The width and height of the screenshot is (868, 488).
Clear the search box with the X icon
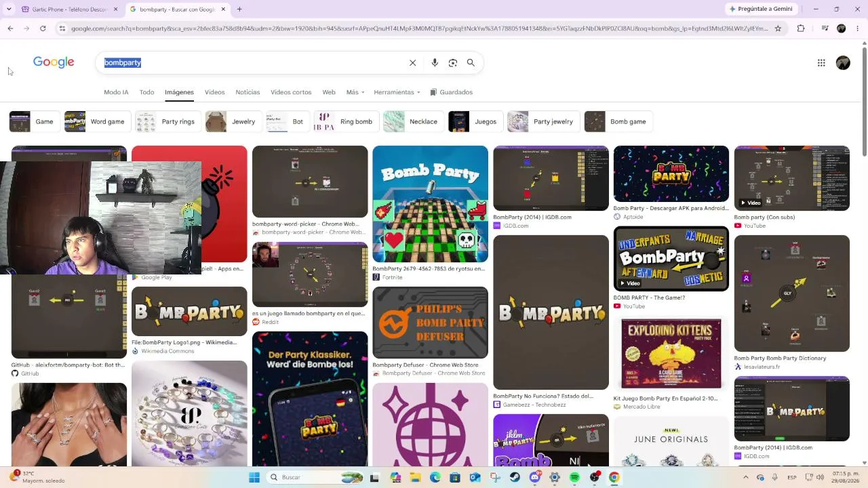coord(412,63)
